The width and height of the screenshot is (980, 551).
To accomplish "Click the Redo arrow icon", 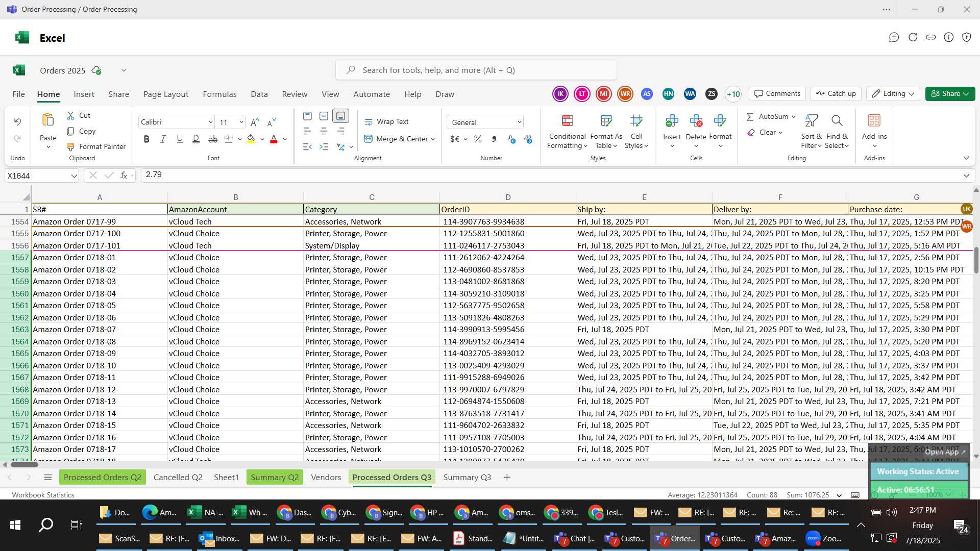I will point(17,139).
